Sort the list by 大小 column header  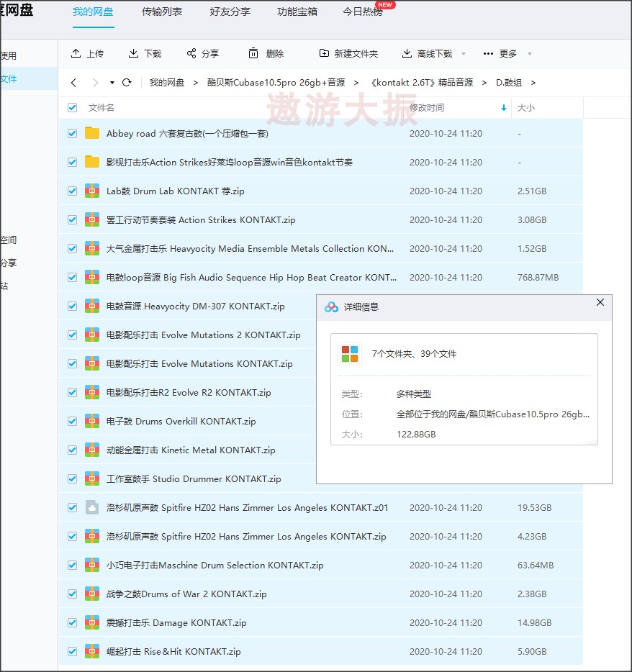526,108
